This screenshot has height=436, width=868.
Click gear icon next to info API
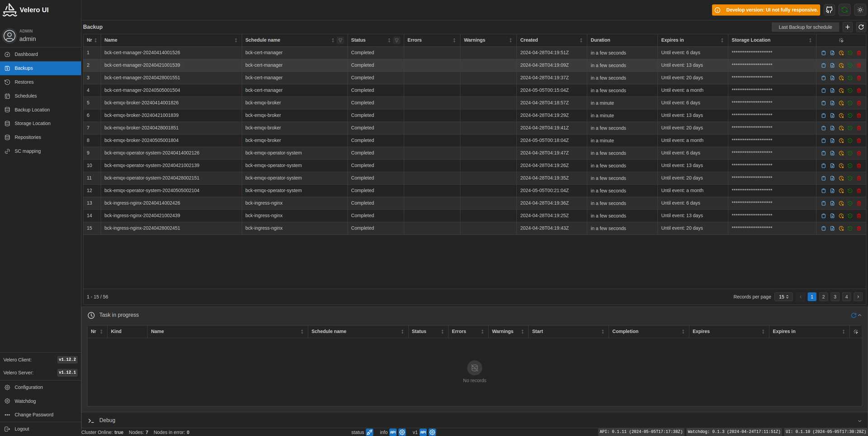402,432
